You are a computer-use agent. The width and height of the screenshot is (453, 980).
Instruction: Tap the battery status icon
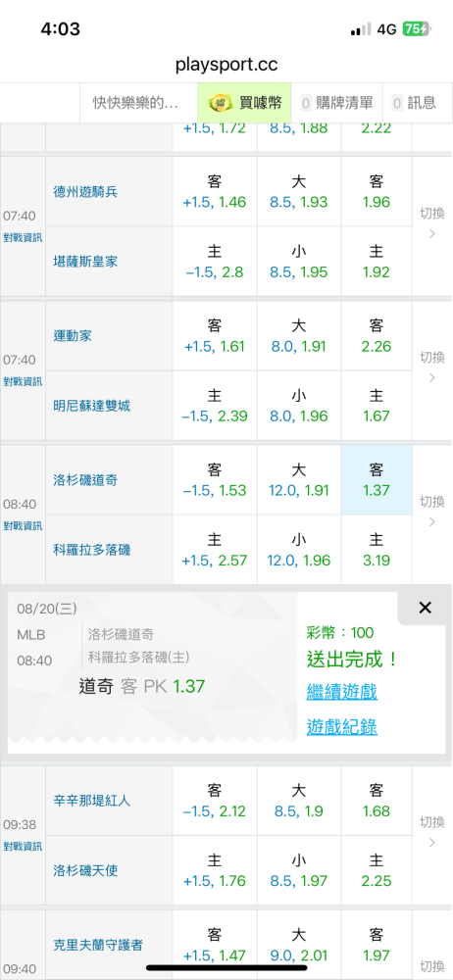coord(416,28)
